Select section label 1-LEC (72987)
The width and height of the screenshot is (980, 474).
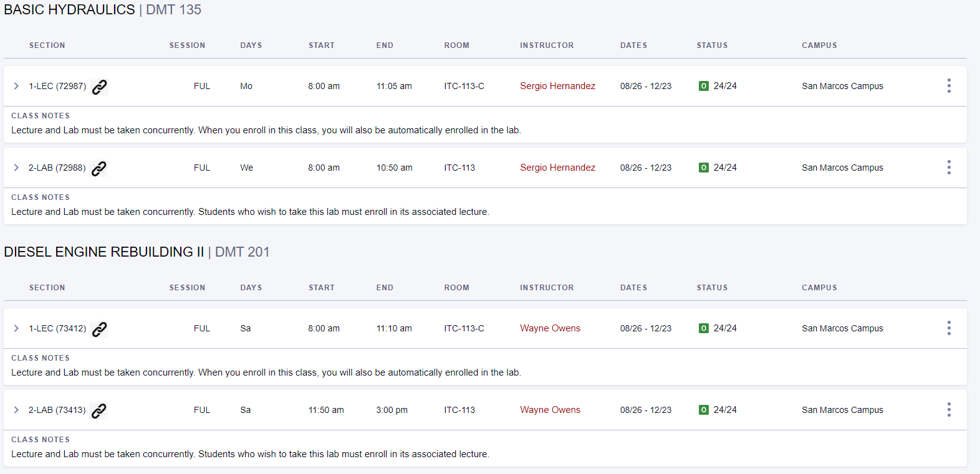click(x=57, y=86)
